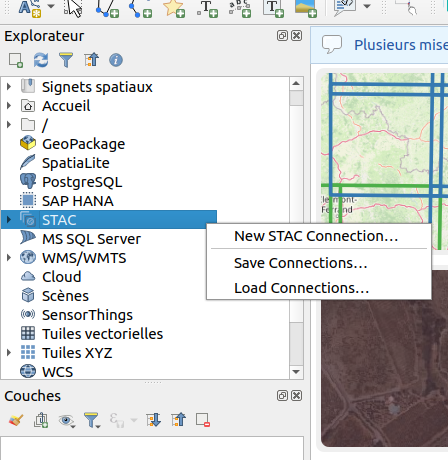Collapse all layers in Couches panel
This screenshot has width=448, height=460.
coord(178,420)
